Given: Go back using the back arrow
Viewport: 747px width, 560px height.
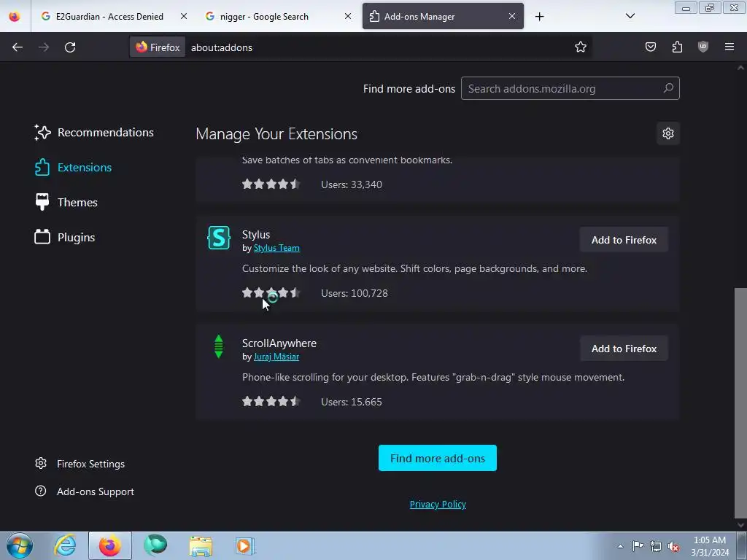Looking at the screenshot, I should coord(18,47).
